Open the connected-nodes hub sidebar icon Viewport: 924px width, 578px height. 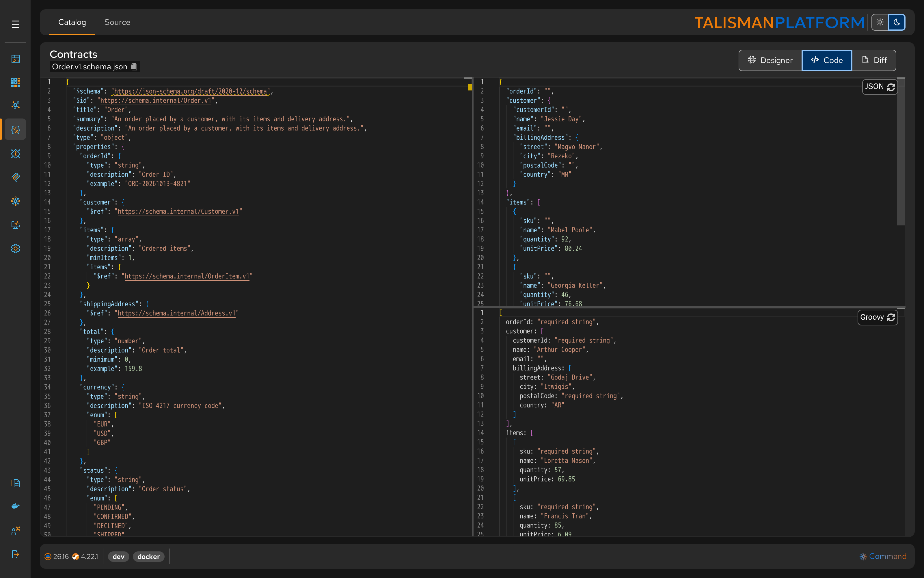(x=15, y=105)
